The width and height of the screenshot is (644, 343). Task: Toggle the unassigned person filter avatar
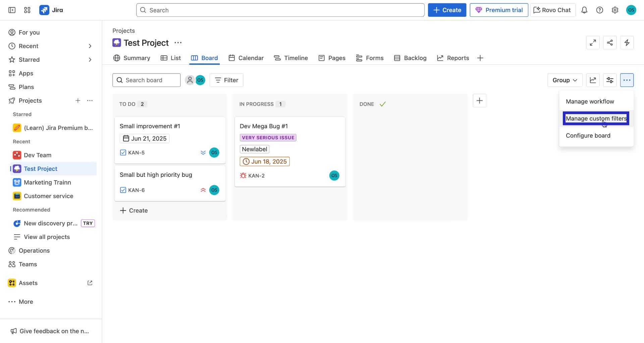tap(190, 80)
